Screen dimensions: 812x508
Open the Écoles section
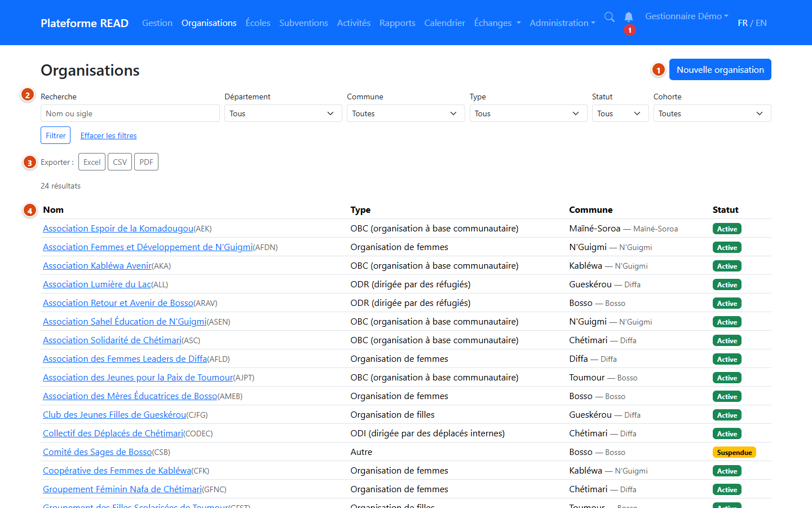click(258, 23)
